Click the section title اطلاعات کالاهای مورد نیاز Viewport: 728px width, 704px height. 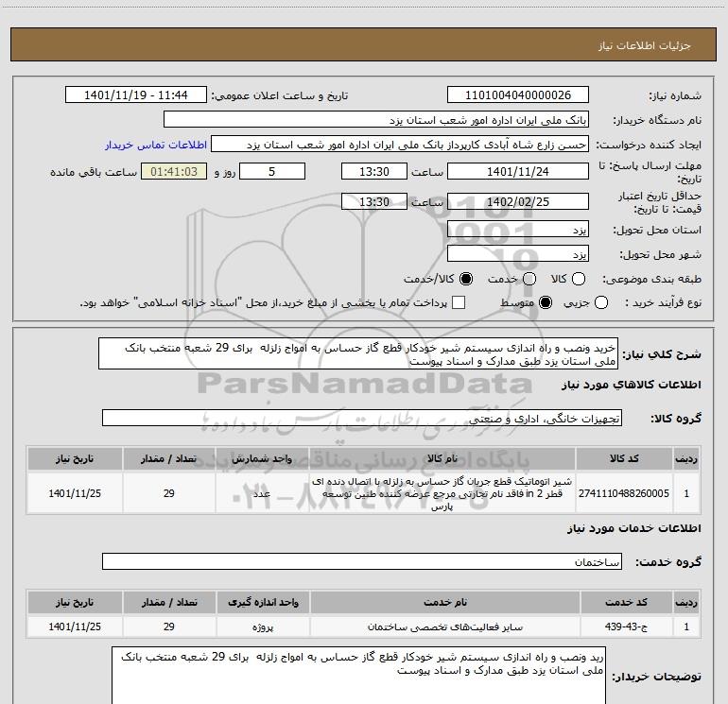coord(632,385)
